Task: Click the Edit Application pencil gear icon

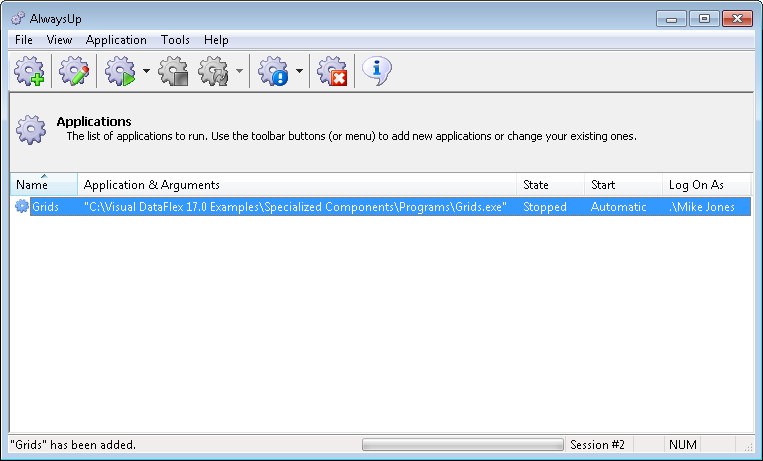Action: [x=74, y=71]
